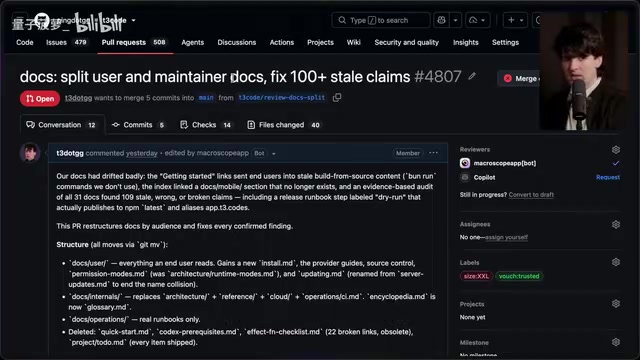Open t3dotgg author link under title
This screenshot has width=640, height=360.
[78, 98]
